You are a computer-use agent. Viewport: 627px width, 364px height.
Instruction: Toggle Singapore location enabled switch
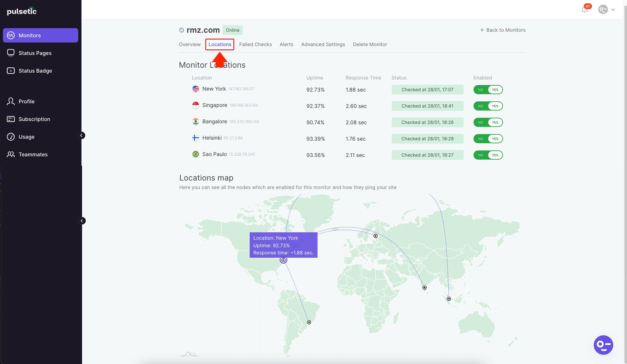pos(488,106)
